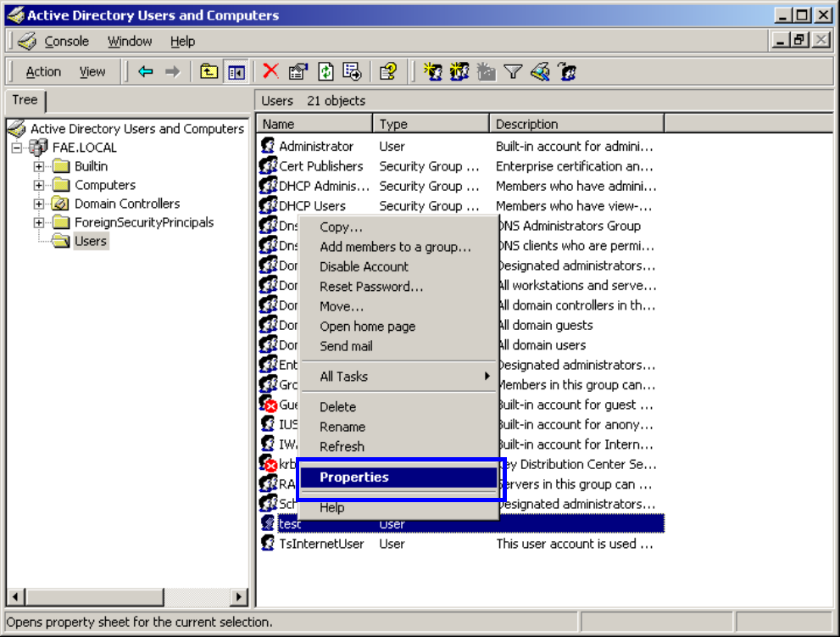Collapse the FAE.LOCAL tree node
This screenshot has width=840, height=637.
coord(17,148)
